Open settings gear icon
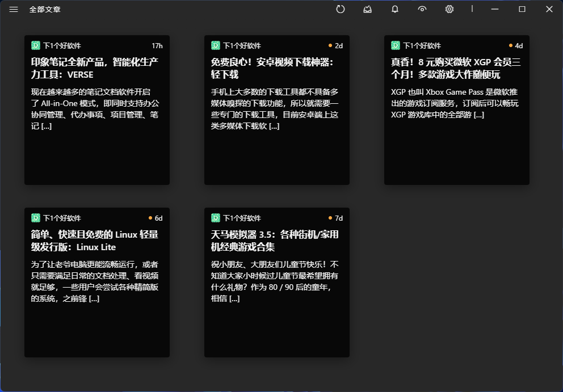The width and height of the screenshot is (563, 392). click(x=449, y=9)
